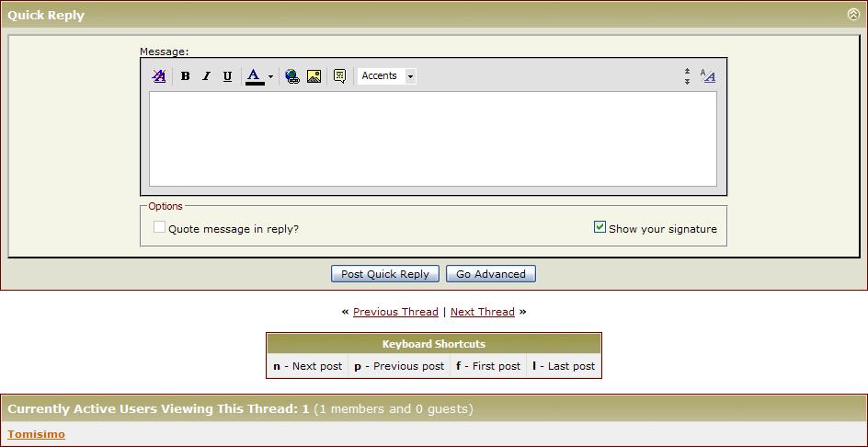The height and width of the screenshot is (447, 868).
Task: Toggle underline formatting
Action: pyautogui.click(x=227, y=76)
